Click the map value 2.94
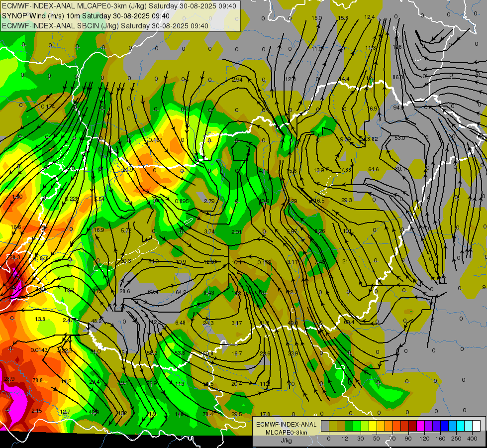Screen dimensions: 487x448 click(237, 80)
